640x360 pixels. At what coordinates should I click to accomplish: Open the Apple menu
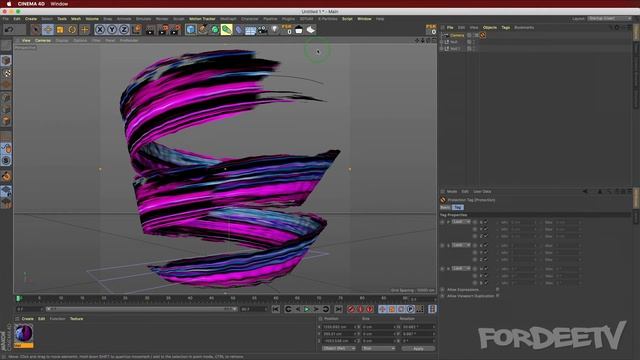(9, 4)
